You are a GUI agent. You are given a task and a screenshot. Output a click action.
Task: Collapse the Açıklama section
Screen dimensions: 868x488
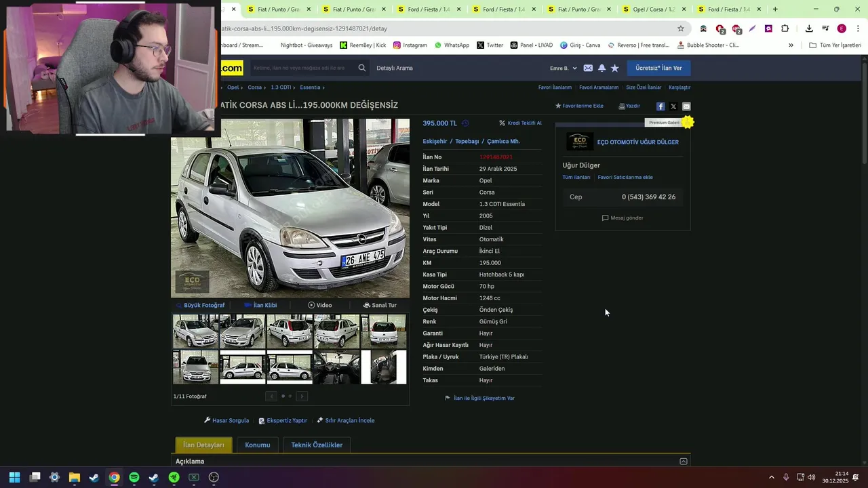pos(684,462)
